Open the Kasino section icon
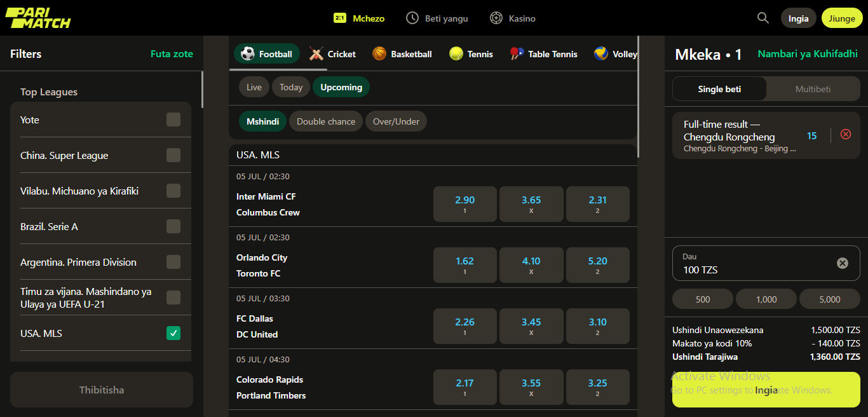The width and height of the screenshot is (868, 417). click(x=496, y=18)
